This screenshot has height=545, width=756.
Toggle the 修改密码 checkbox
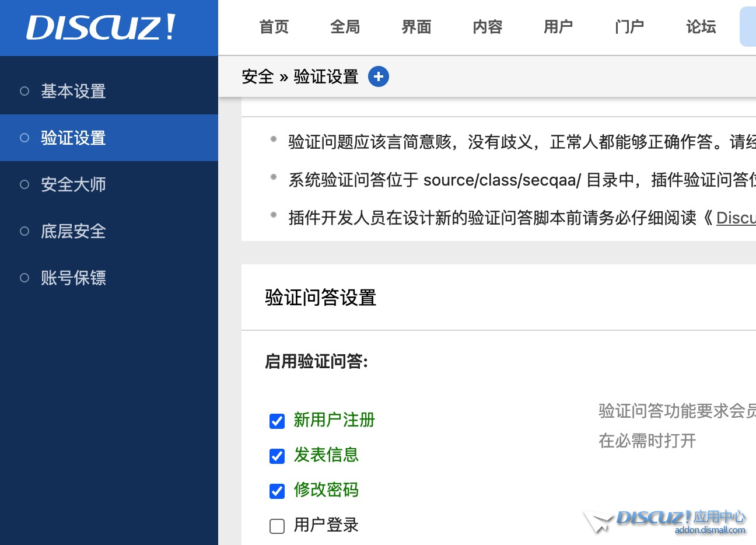[277, 491]
